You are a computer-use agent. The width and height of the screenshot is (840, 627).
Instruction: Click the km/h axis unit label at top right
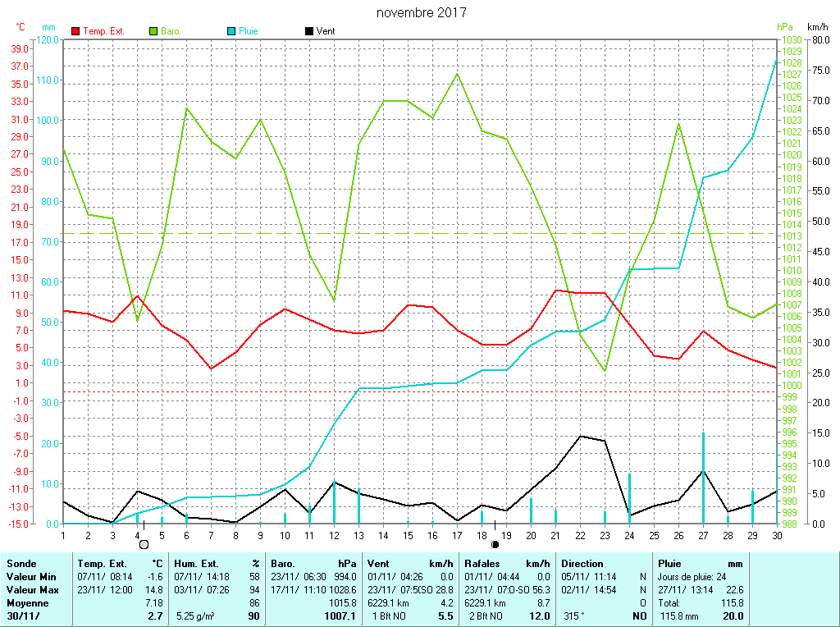[818, 27]
